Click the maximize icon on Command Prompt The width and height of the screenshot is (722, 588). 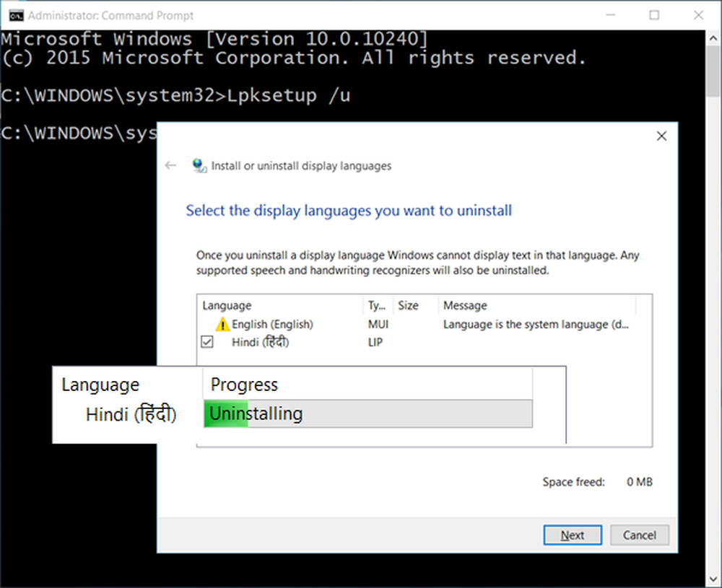pyautogui.click(x=656, y=14)
